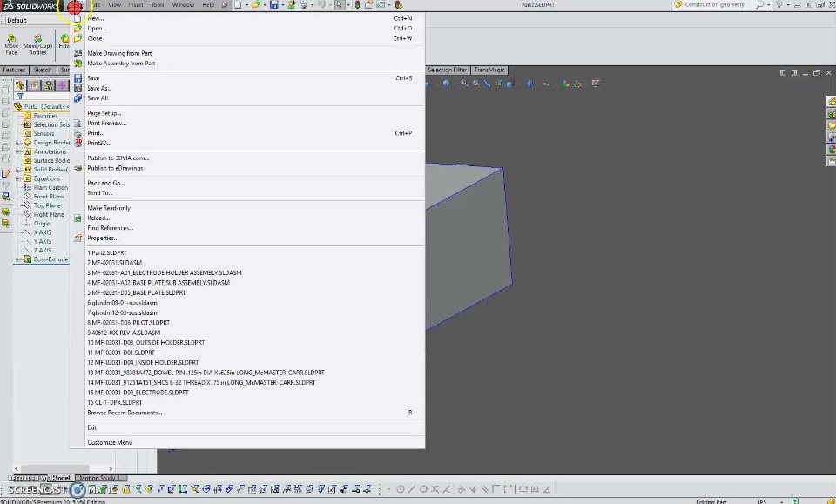Open the dropdown arrow beside New icon
The height and width of the screenshot is (504, 836).
pyautogui.click(x=246, y=5)
